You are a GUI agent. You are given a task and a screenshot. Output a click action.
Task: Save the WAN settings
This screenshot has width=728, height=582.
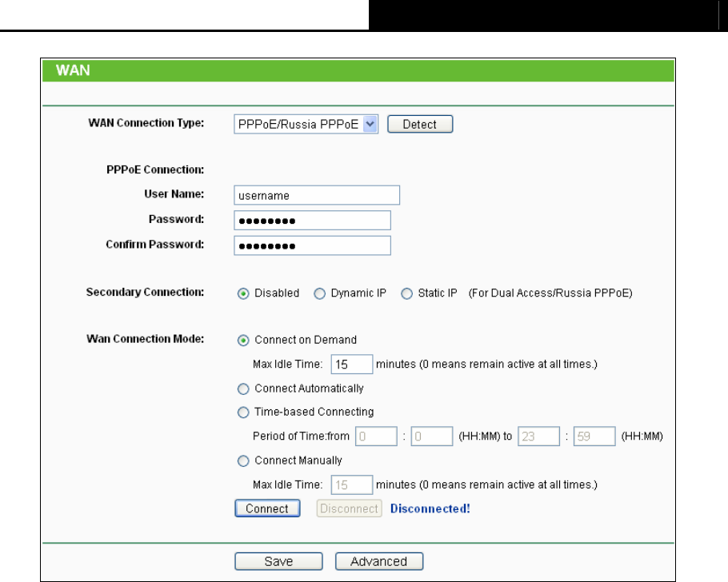pos(278,561)
